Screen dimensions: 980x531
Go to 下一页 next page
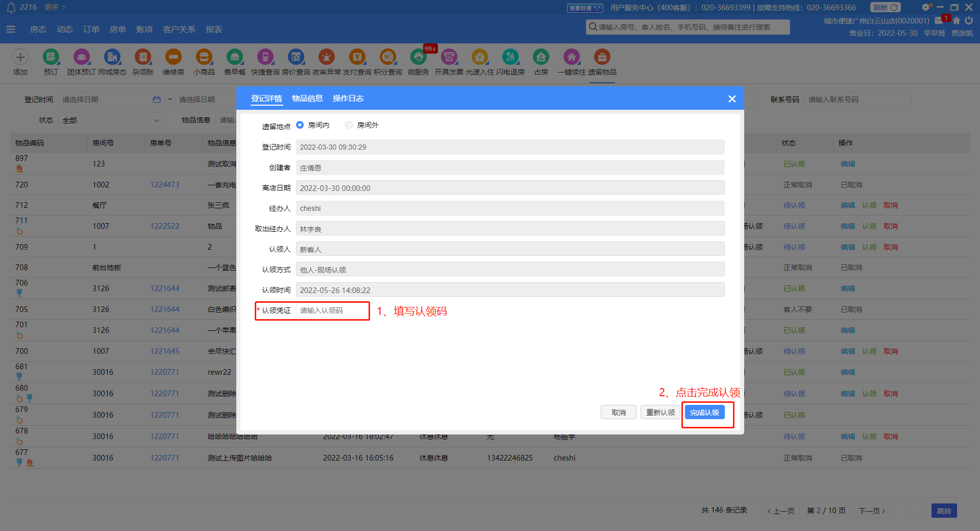872,511
